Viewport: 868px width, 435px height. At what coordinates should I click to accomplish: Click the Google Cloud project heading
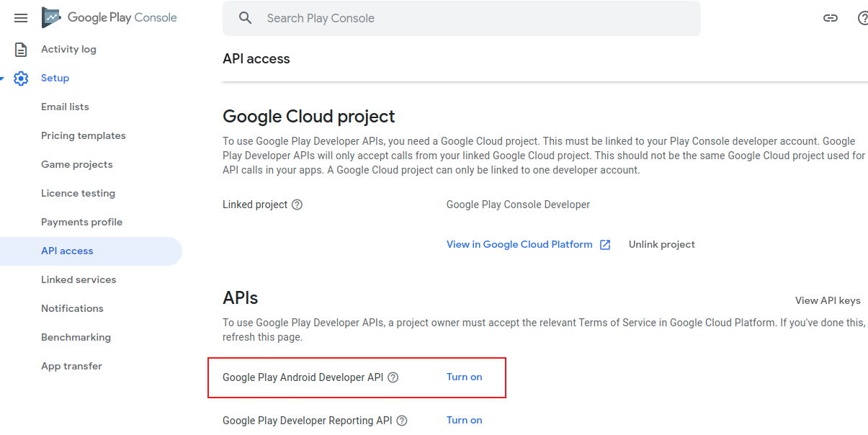point(309,116)
